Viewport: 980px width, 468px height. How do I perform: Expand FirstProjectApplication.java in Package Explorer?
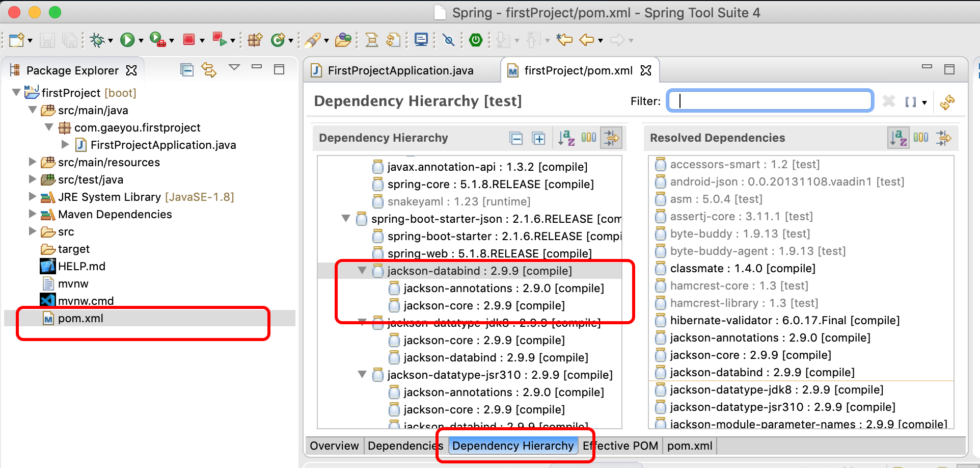coord(65,145)
